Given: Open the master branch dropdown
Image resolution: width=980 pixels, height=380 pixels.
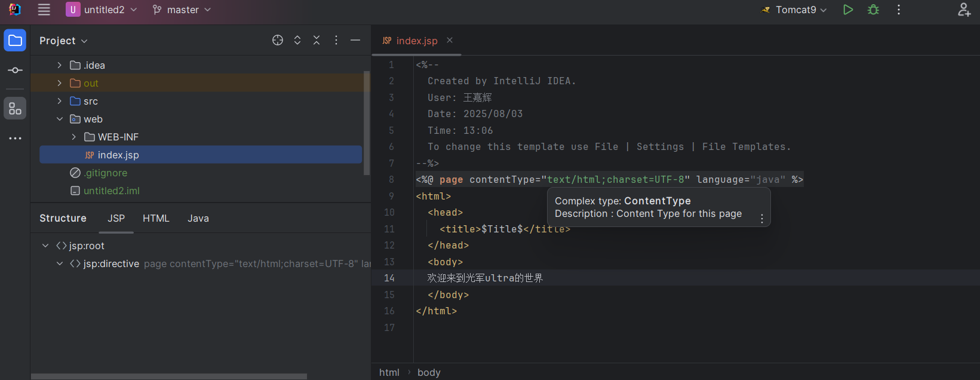Looking at the screenshot, I should [182, 10].
